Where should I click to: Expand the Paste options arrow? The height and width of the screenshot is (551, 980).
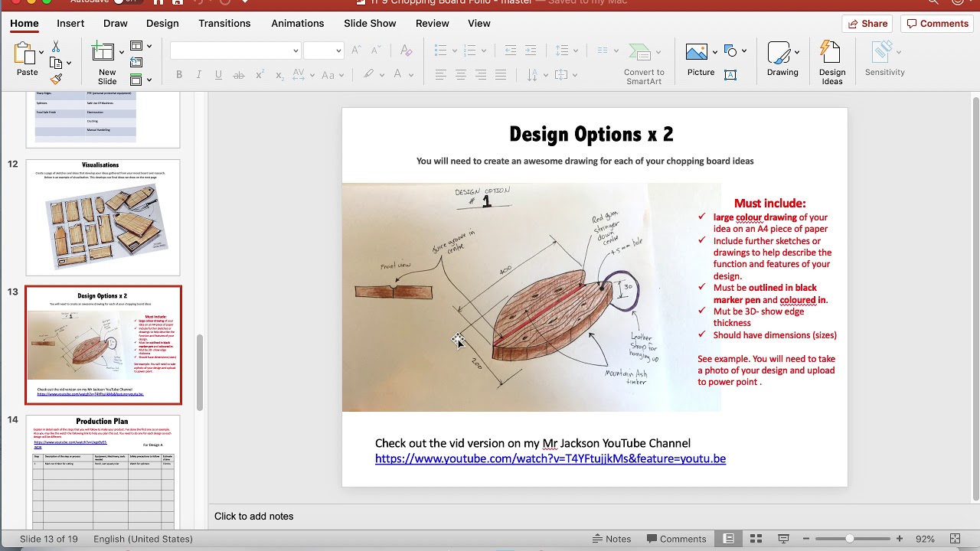[41, 54]
